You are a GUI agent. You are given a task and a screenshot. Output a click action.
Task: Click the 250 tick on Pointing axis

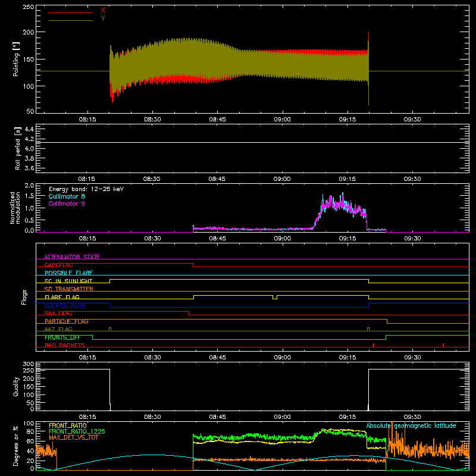click(29, 7)
